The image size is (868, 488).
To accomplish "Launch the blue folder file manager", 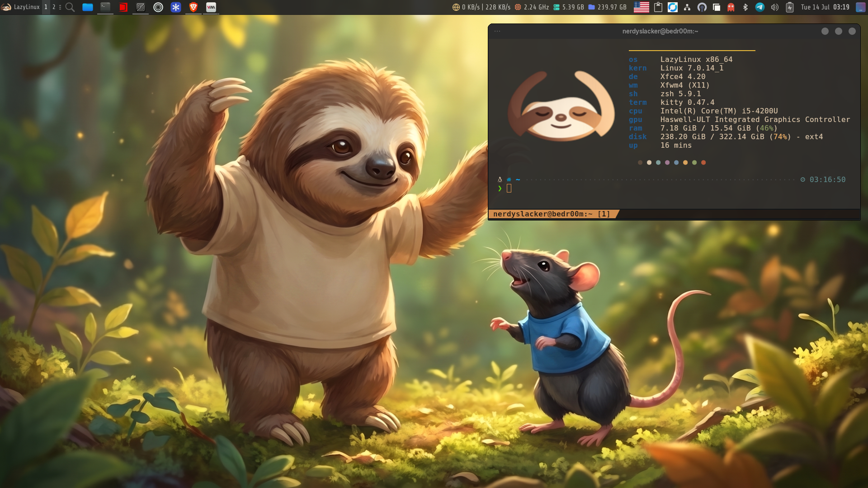I will [88, 7].
